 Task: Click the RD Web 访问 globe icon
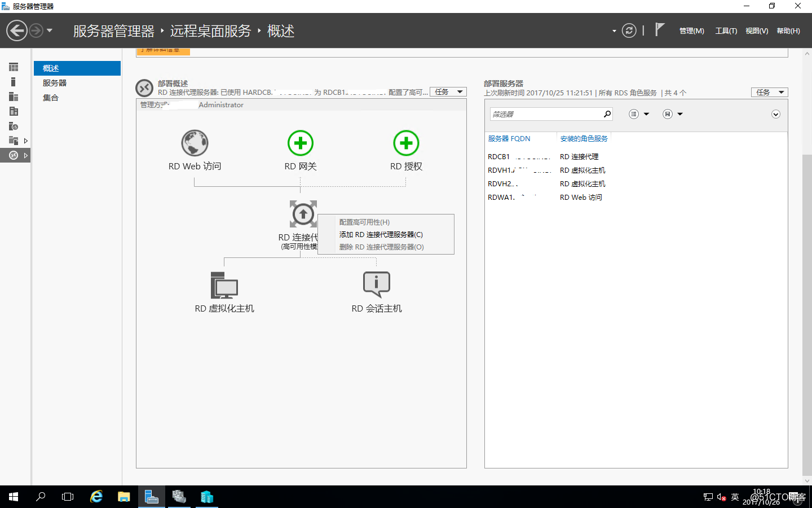[195, 143]
